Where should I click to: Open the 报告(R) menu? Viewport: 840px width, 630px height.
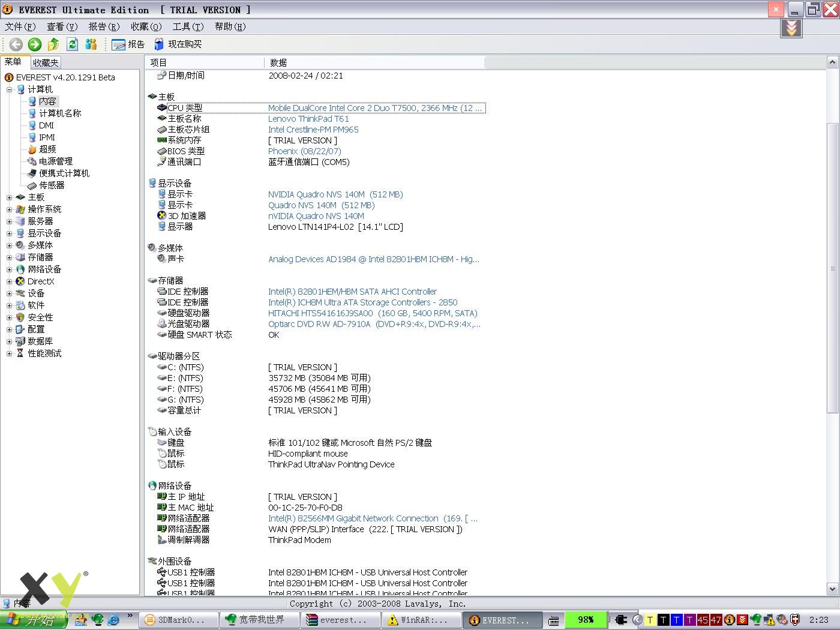click(104, 26)
